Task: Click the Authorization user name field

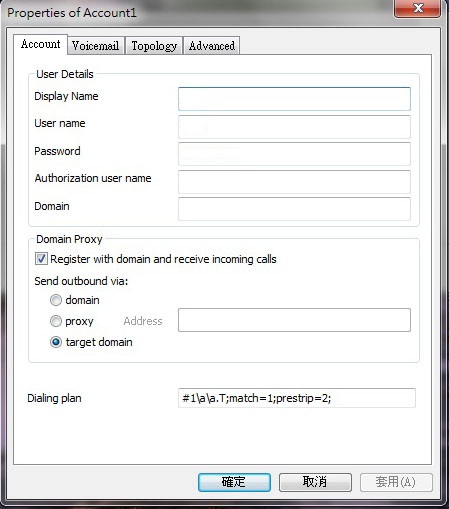Action: (x=294, y=182)
